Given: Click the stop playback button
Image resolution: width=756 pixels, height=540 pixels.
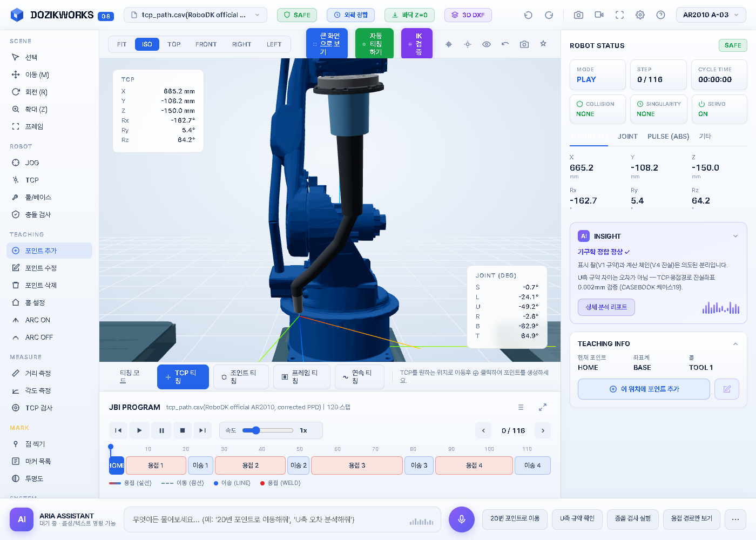Looking at the screenshot, I should coord(183,430).
